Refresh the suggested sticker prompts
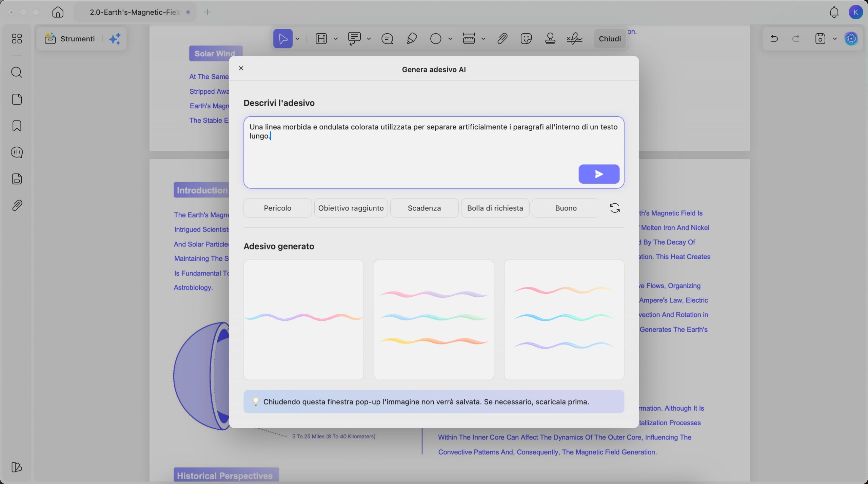 click(x=614, y=208)
